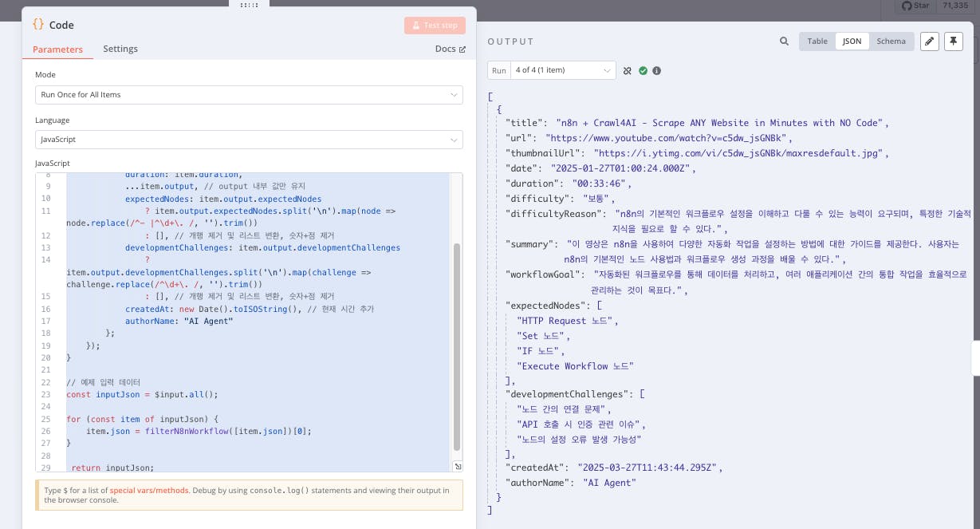Pin the output data with pushpin icon

tap(954, 41)
